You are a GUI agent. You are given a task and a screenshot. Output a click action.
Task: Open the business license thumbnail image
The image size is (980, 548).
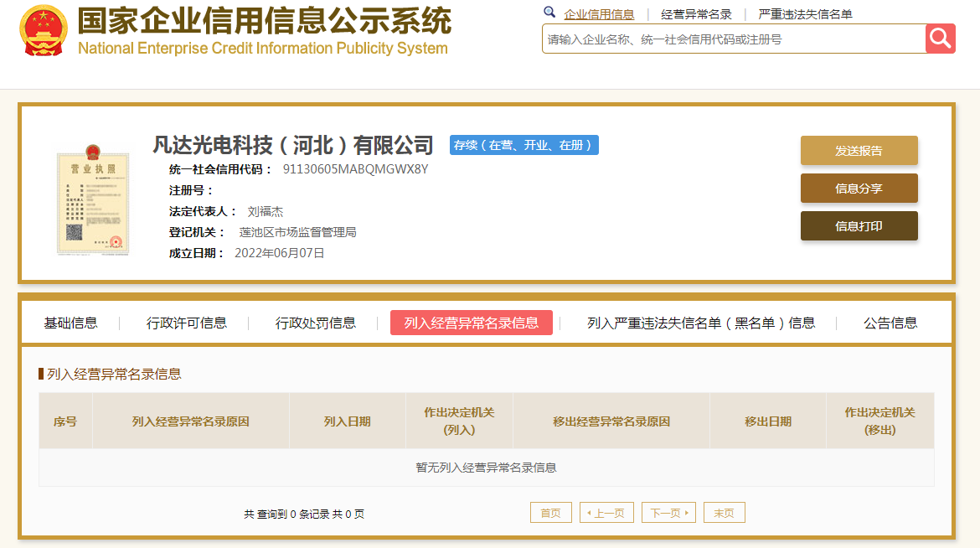tap(92, 199)
